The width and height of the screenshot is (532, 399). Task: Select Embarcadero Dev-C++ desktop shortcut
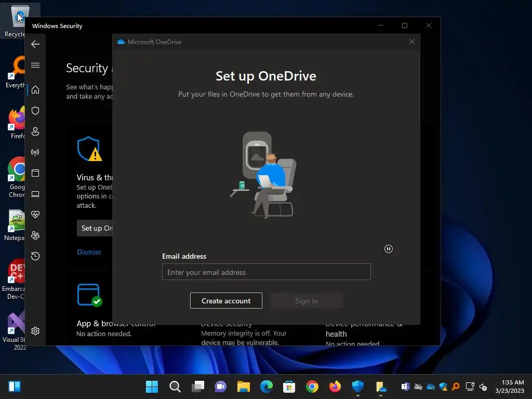click(14, 279)
